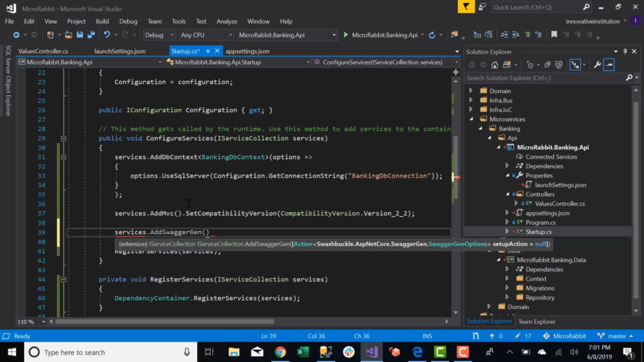Increase line indent toolbar icon
This screenshot has height=362, width=644.
point(516,35)
